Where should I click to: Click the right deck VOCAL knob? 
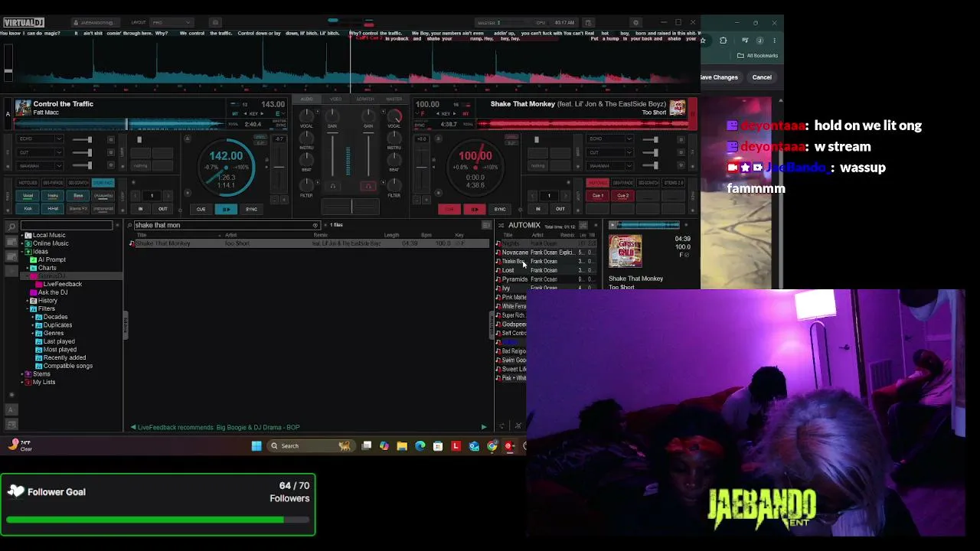point(394,115)
